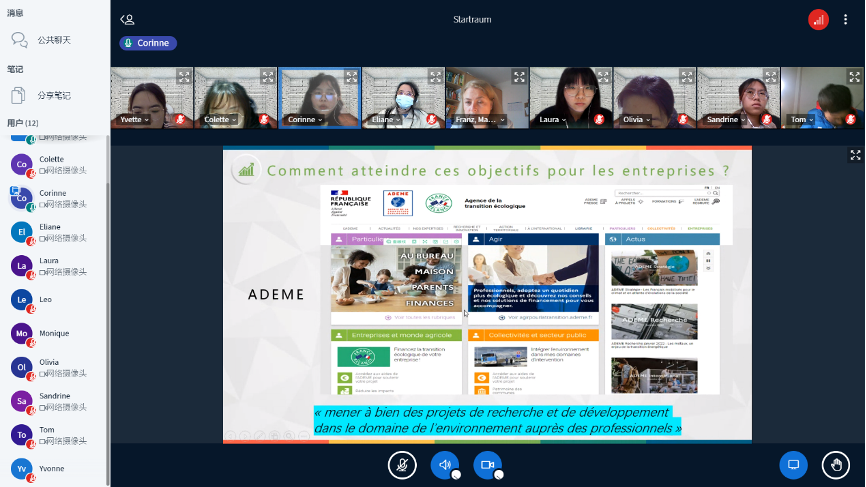Open the connection status indicator
Viewport: 866px width, 487px height.
(818, 19)
